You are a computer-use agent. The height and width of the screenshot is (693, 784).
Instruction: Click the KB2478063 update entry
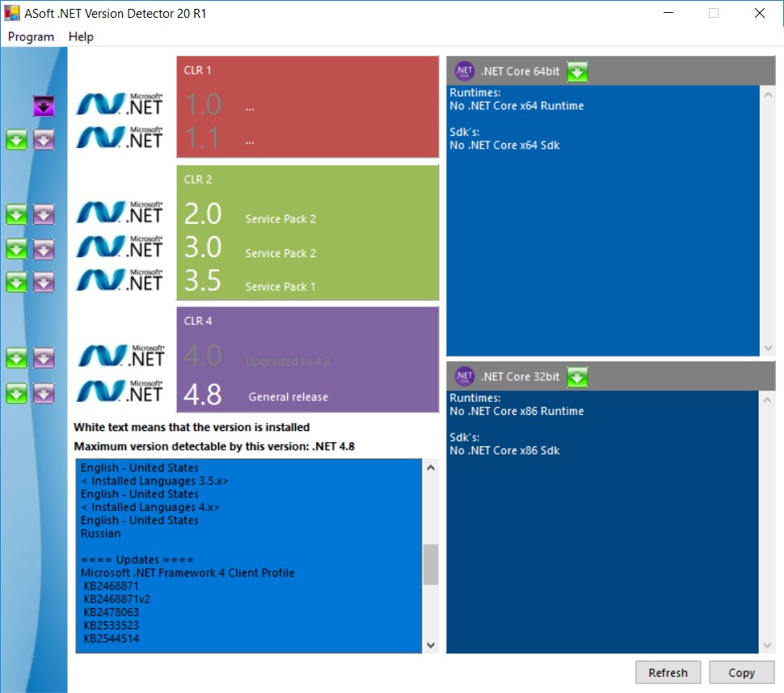pyautogui.click(x=111, y=612)
